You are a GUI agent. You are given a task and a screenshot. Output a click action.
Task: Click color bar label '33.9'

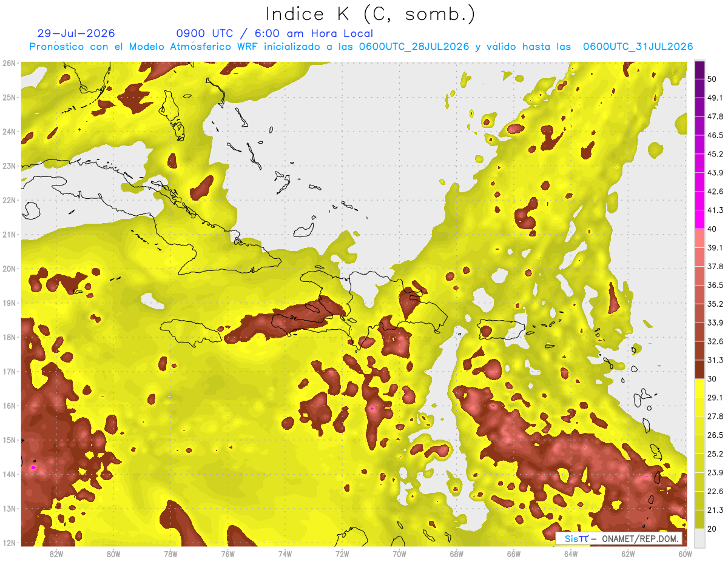715,323
